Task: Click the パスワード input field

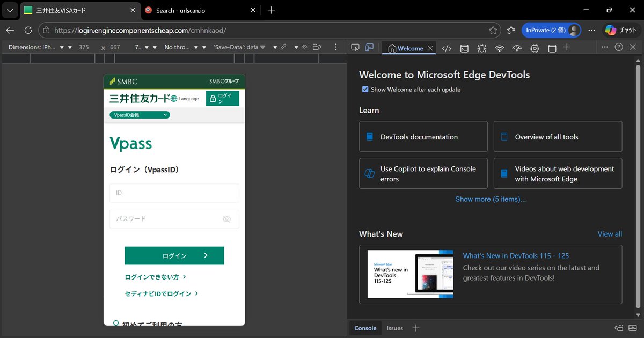Action: click(174, 219)
